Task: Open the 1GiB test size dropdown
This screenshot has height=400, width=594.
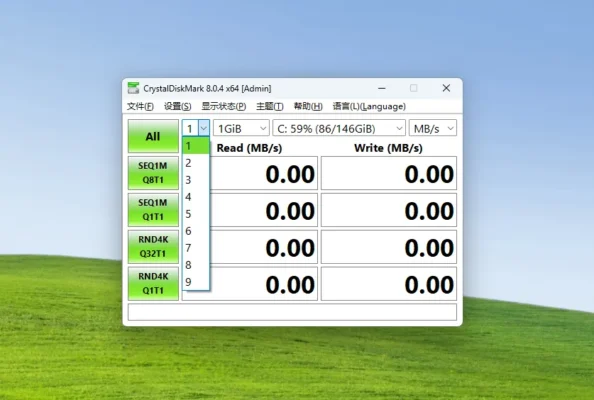Action: point(241,128)
